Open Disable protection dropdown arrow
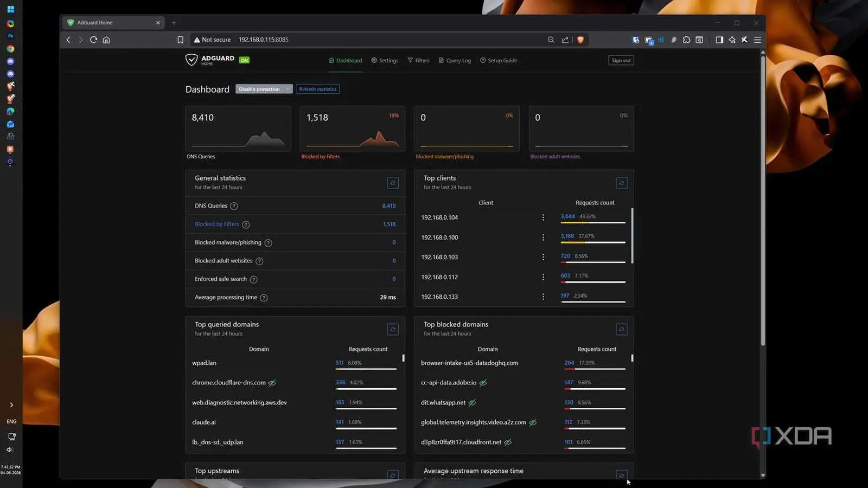 288,89
